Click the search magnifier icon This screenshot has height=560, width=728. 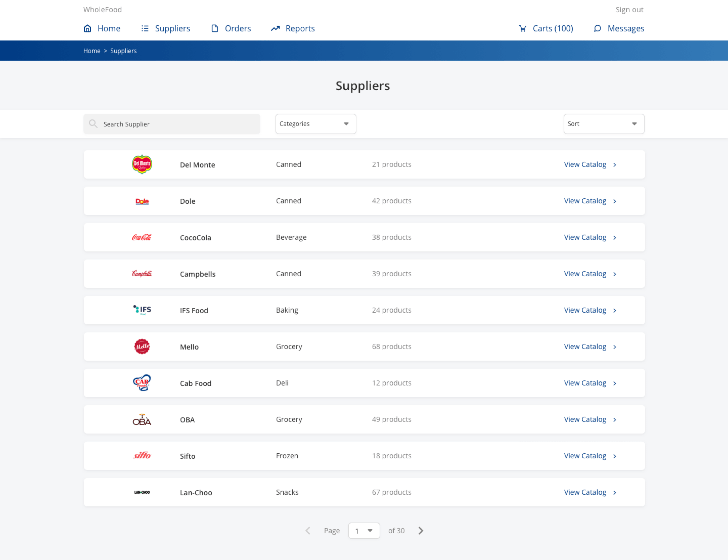pos(93,124)
